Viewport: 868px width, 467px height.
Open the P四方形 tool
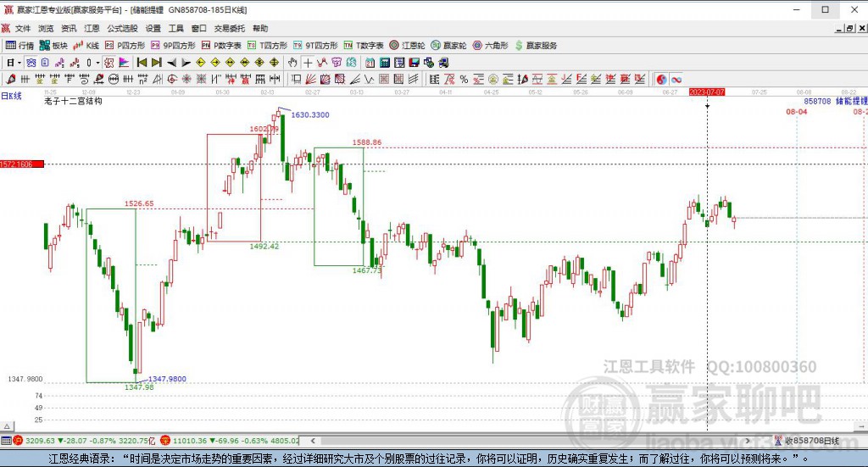tap(125, 46)
